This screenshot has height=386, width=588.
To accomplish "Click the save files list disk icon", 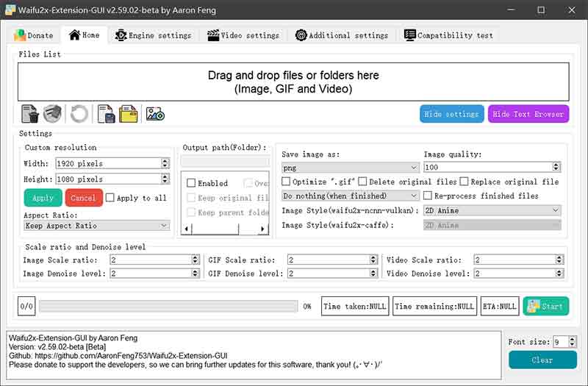I will [x=106, y=114].
